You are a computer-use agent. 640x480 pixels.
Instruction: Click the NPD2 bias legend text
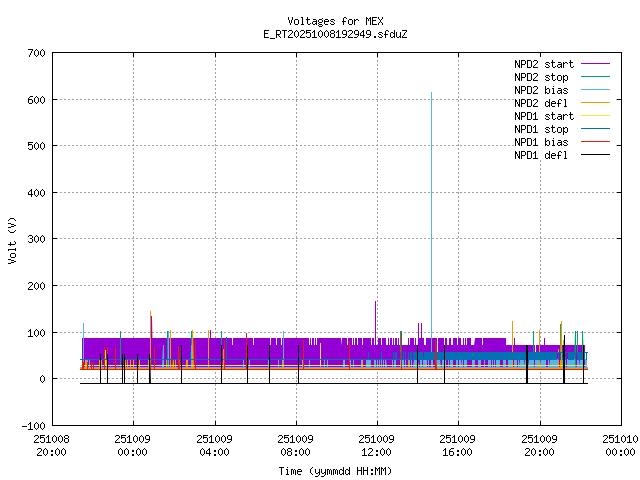click(x=541, y=89)
